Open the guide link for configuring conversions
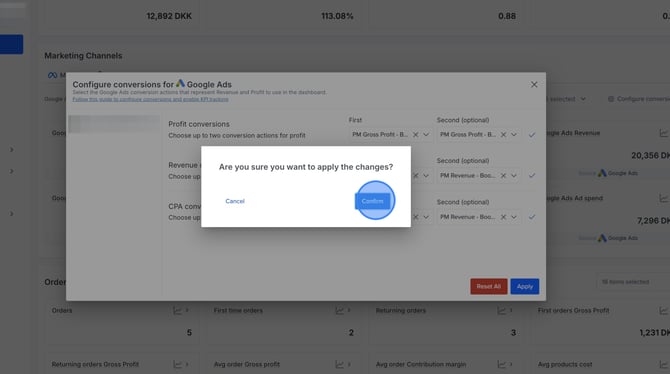The image size is (670, 374). pyautogui.click(x=150, y=99)
